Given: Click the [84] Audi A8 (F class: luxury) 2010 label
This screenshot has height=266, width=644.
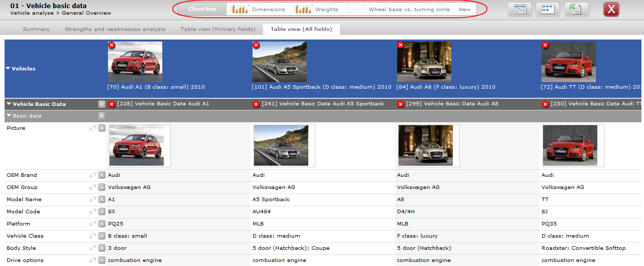Looking at the screenshot, I should 446,87.
